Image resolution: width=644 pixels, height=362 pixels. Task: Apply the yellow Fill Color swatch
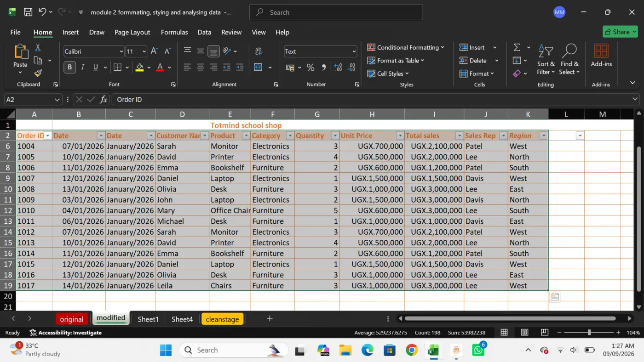(140, 68)
